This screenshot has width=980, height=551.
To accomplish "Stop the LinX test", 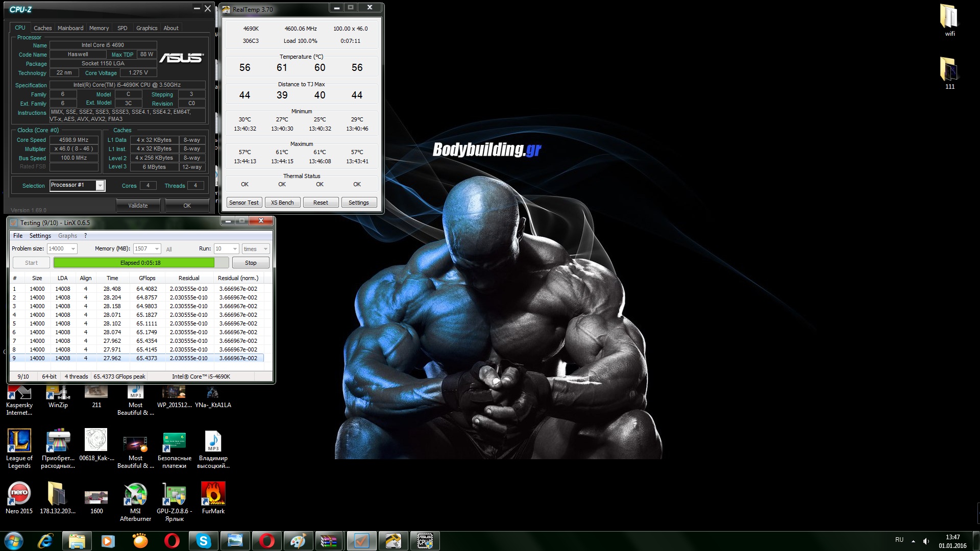I will pos(251,263).
